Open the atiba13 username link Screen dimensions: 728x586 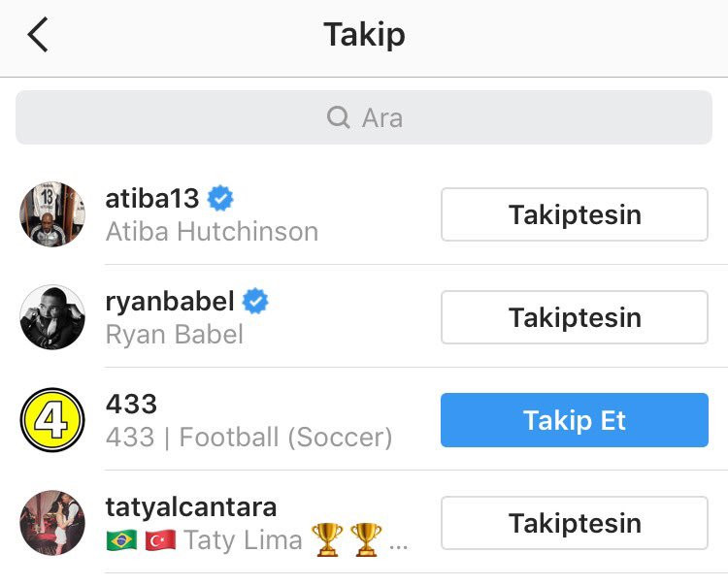tap(152, 199)
